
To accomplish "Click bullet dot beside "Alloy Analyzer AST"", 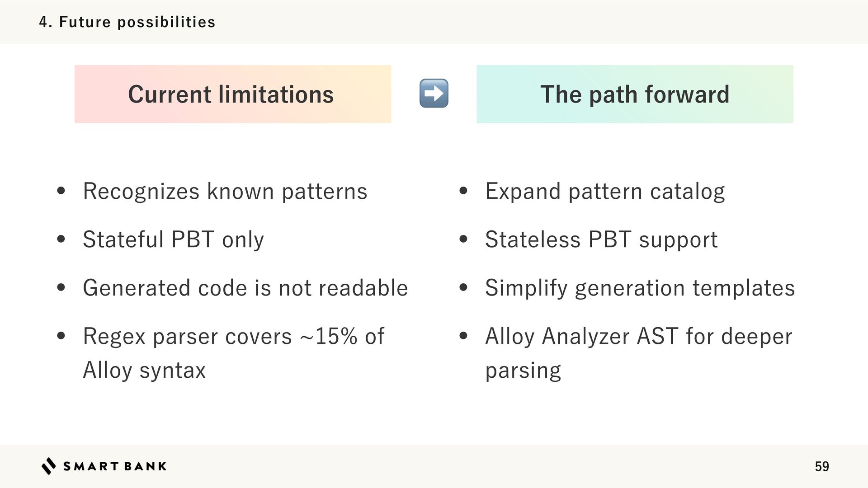I will pos(463,336).
